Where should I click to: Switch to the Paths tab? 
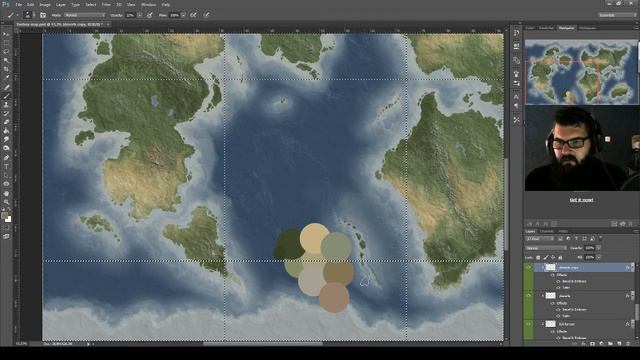pos(563,231)
